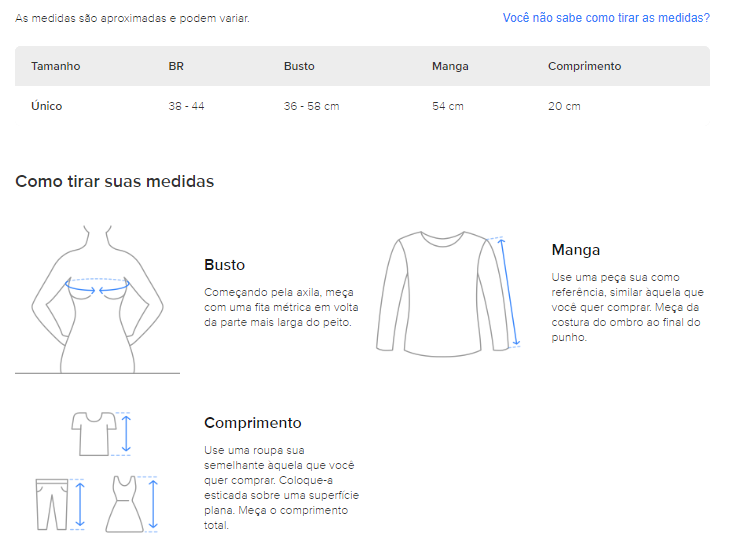Select the Manga column header in table
Viewport: 730px width, 548px height.
tap(450, 66)
